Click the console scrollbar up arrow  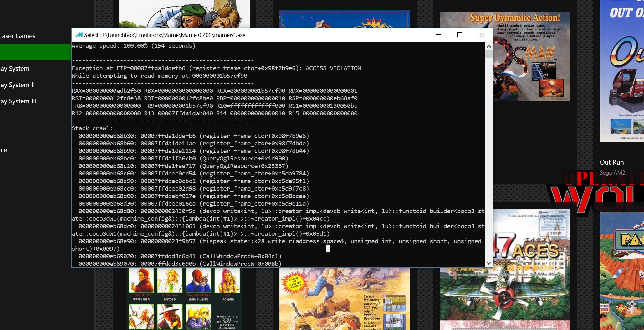[489, 46]
